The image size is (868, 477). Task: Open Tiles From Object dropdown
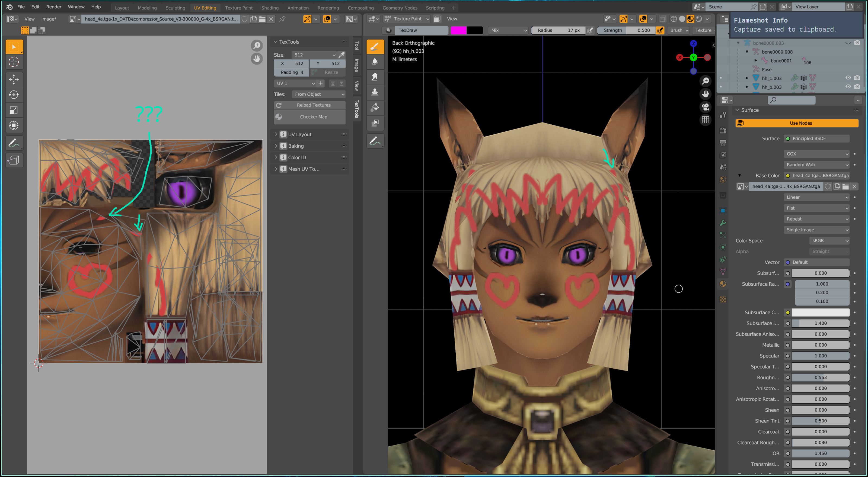click(x=319, y=94)
